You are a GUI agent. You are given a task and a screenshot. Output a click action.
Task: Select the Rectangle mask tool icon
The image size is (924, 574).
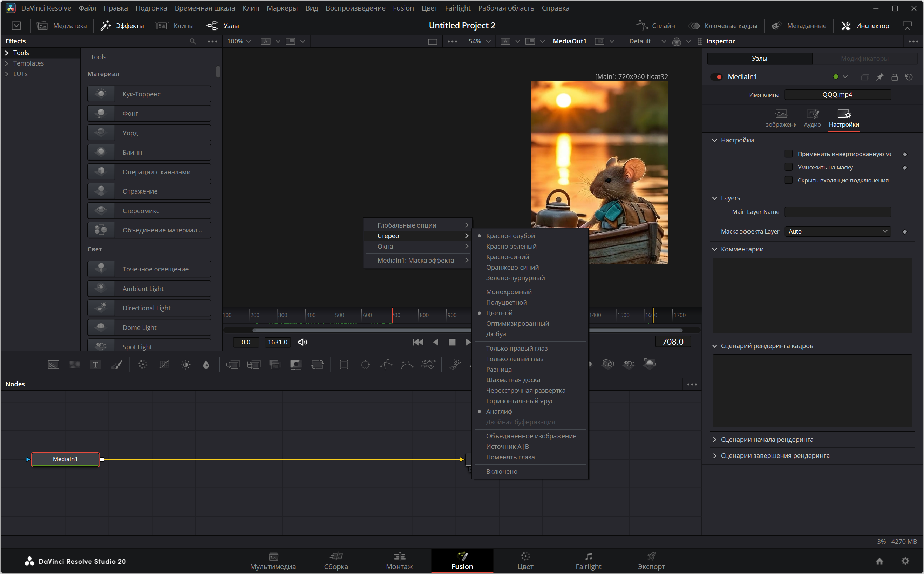344,364
